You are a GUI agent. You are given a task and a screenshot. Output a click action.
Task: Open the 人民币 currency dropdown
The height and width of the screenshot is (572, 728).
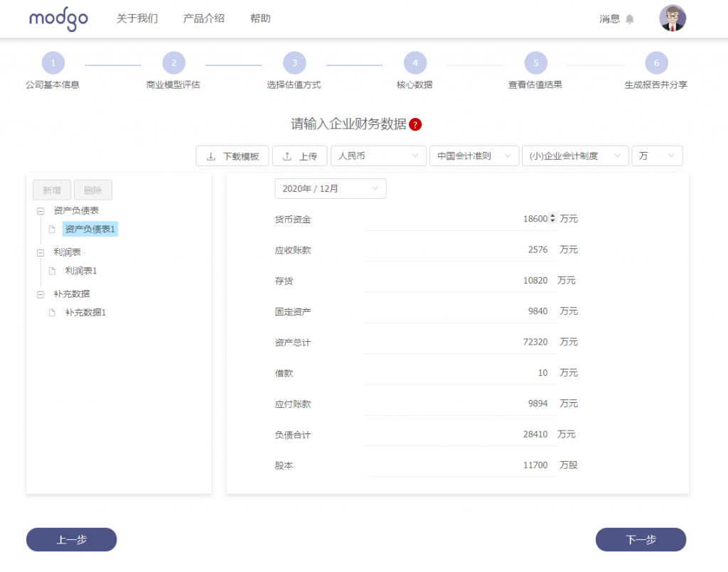coord(378,156)
